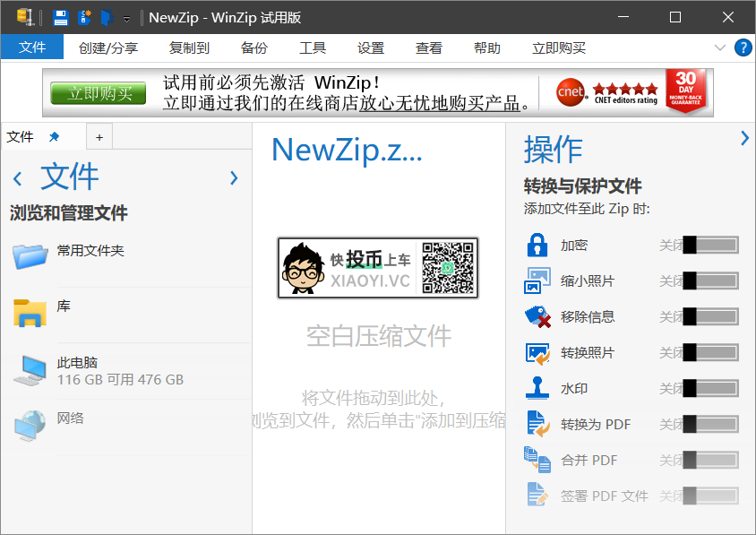Maximize the WinZip window

[675, 17]
